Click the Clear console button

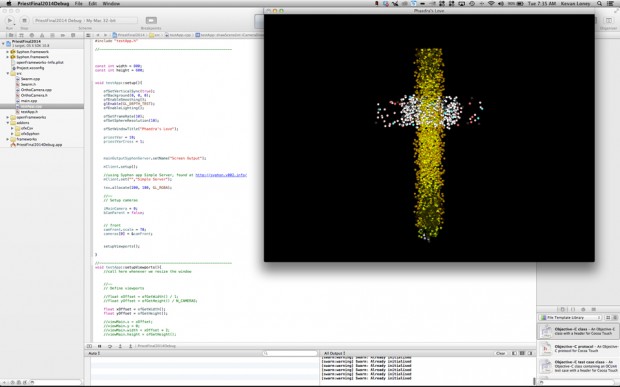[x=500, y=353]
